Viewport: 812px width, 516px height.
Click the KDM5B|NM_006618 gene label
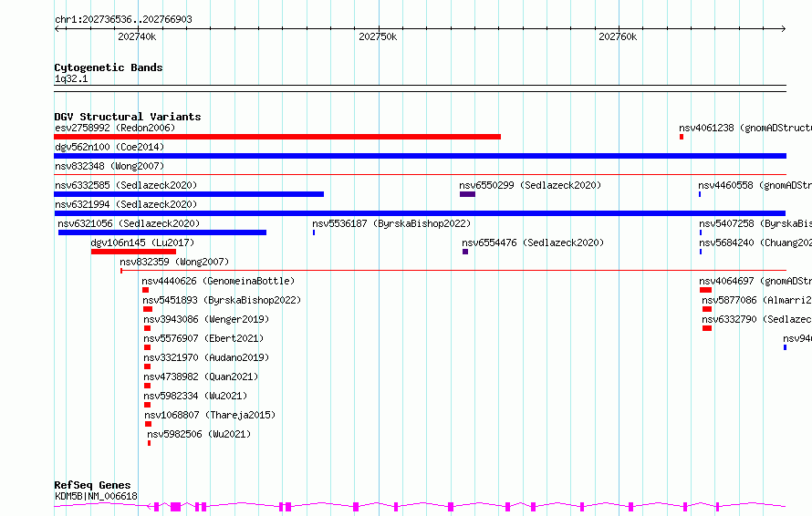coord(96,496)
